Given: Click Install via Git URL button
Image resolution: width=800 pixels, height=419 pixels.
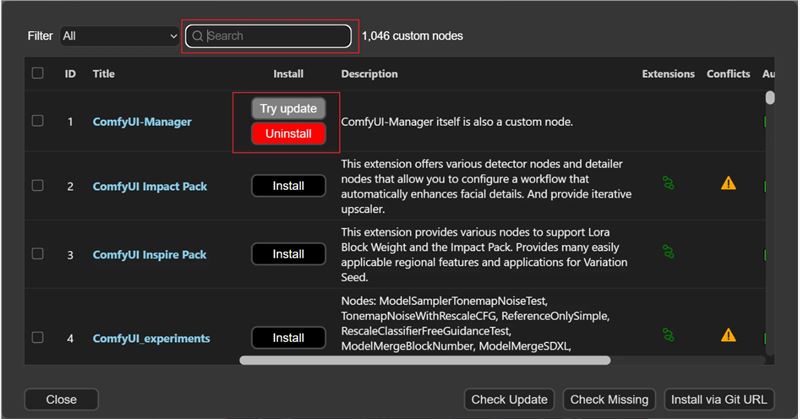Looking at the screenshot, I should [719, 400].
